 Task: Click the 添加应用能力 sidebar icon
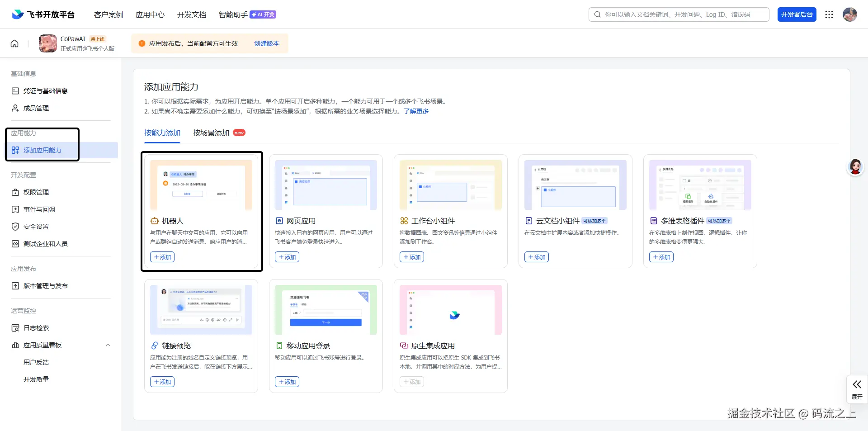point(15,150)
